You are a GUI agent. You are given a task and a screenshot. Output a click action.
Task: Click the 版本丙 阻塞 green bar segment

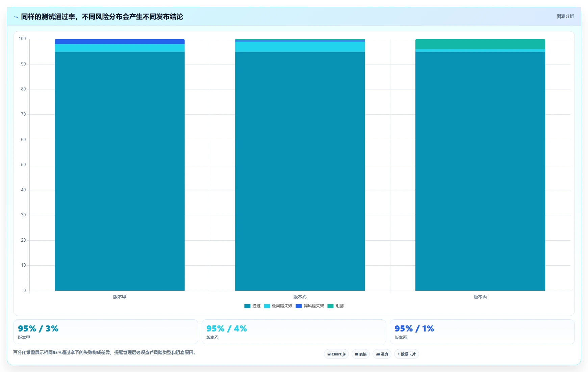[x=480, y=44]
